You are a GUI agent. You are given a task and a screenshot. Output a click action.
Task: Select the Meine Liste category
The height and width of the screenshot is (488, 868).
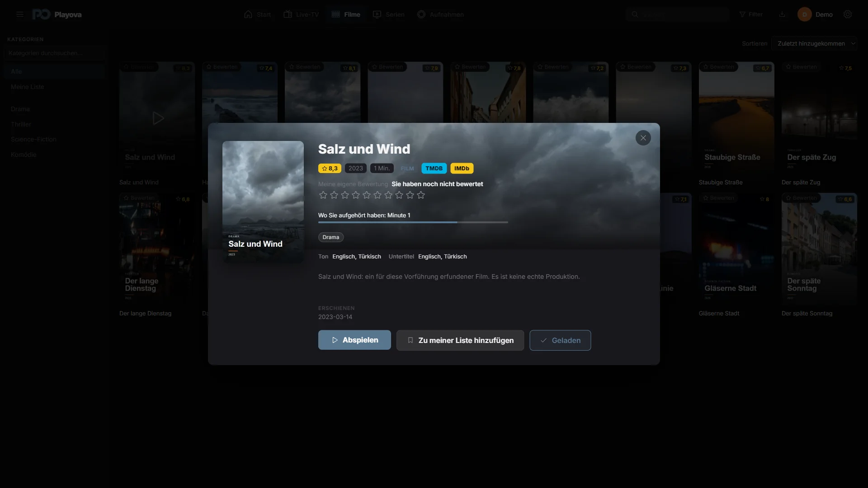pyautogui.click(x=54, y=87)
